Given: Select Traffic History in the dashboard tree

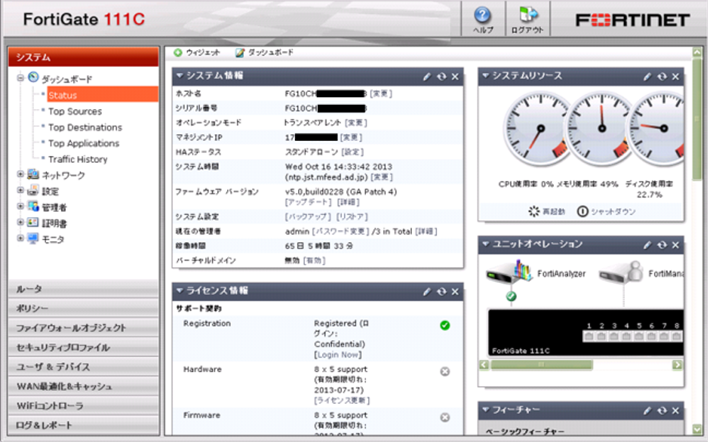Looking at the screenshot, I should [78, 159].
